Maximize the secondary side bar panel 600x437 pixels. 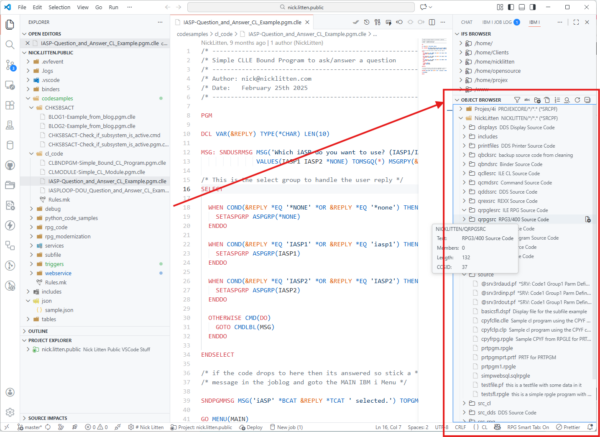point(576,22)
